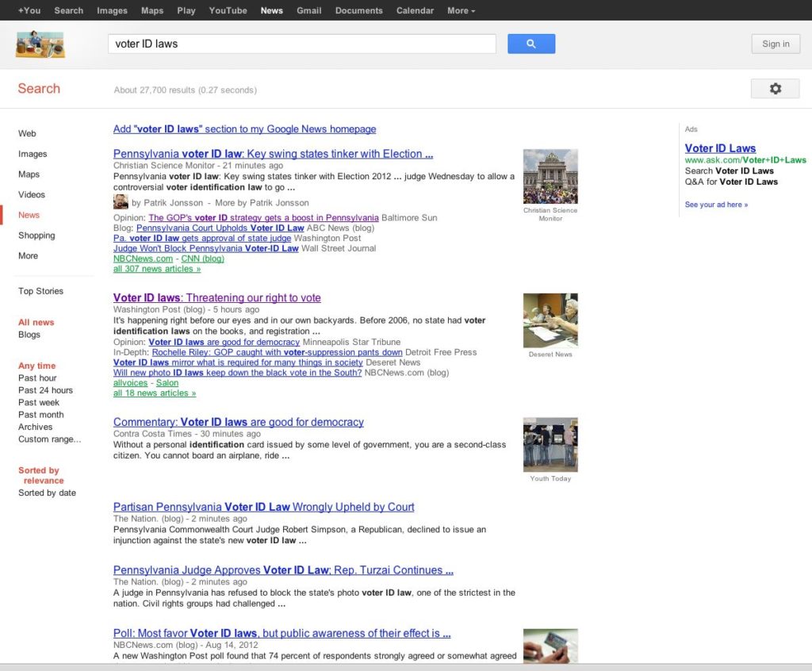Filter by Past hour
Screen dimensions: 812x671
point(37,378)
